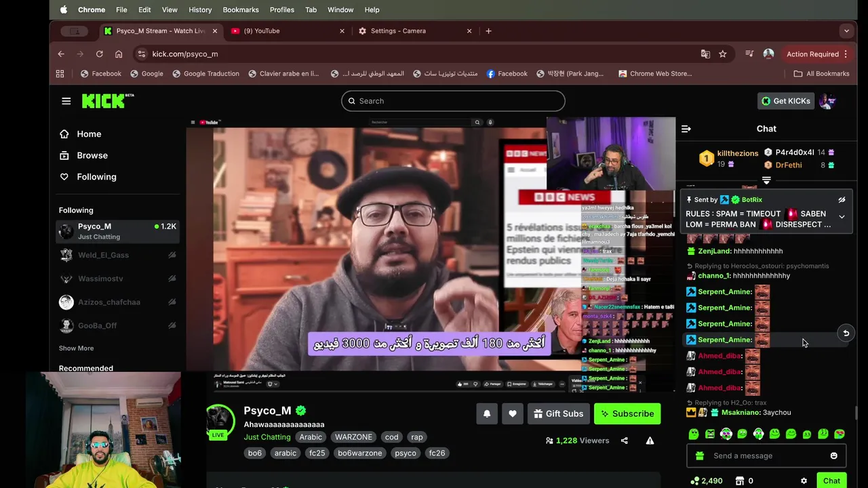Bookmark this page with star icon

pyautogui.click(x=723, y=54)
